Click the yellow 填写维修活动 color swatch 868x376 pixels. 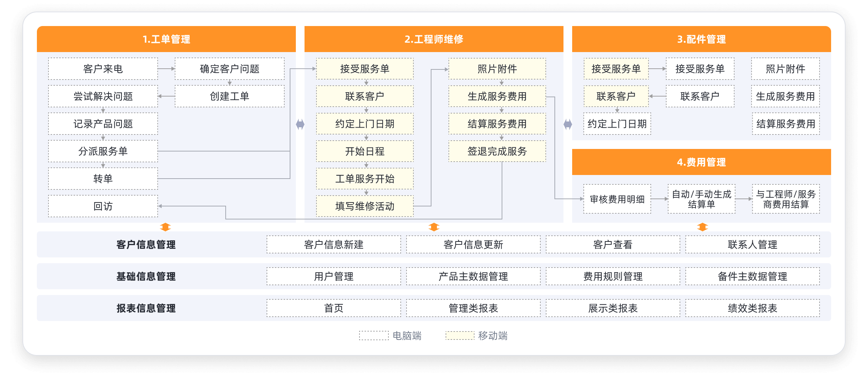[365, 206]
